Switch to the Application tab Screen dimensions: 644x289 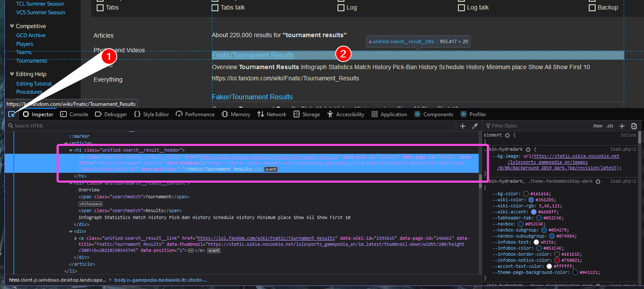[389, 114]
